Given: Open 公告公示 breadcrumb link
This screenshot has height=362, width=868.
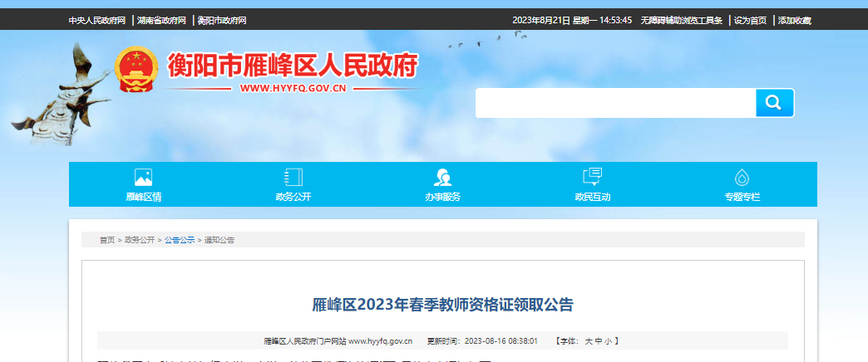Looking at the screenshot, I should coord(179,240).
